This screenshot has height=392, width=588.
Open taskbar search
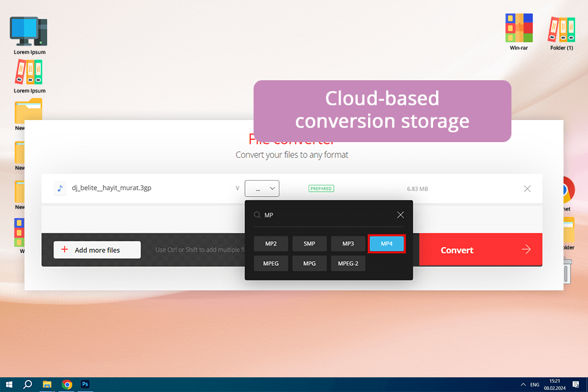point(28,385)
